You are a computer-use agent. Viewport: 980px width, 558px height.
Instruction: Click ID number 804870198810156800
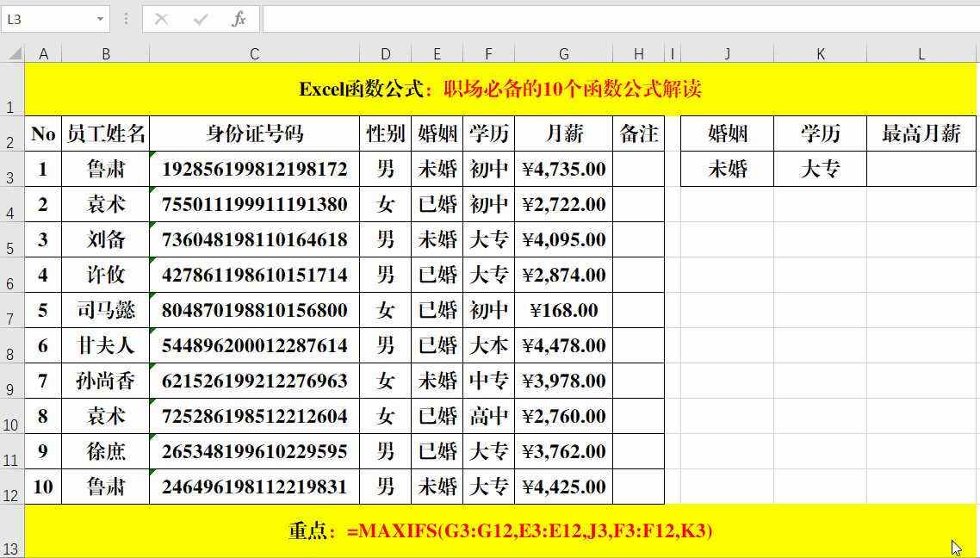pyautogui.click(x=254, y=311)
